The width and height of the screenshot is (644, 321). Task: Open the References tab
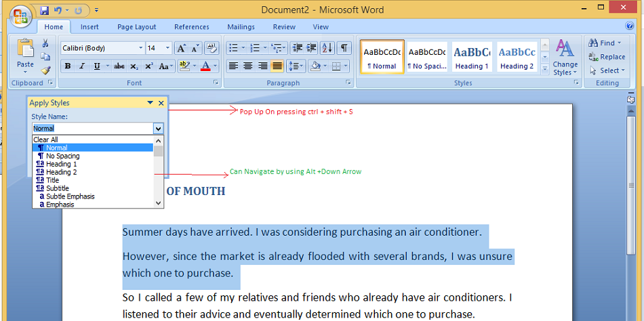(x=192, y=27)
